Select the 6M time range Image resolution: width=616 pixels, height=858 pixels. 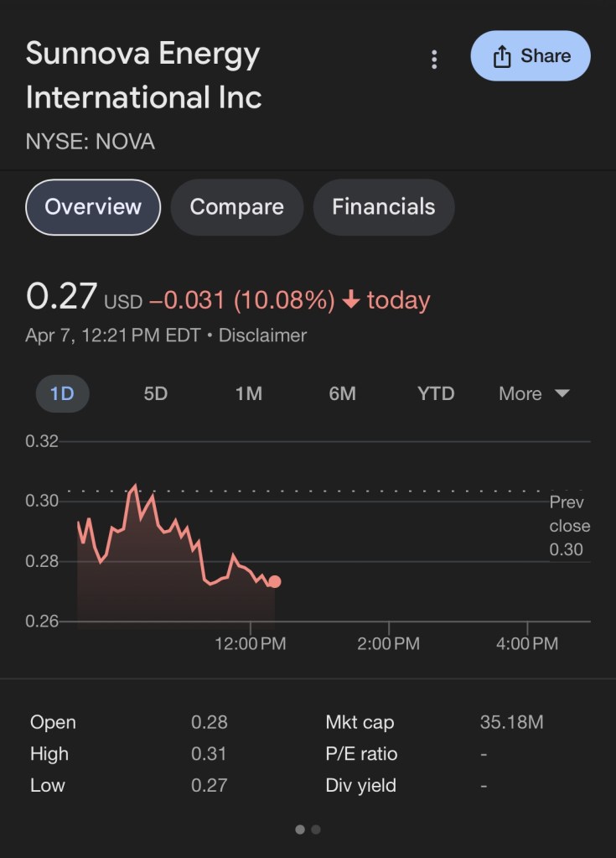point(342,393)
